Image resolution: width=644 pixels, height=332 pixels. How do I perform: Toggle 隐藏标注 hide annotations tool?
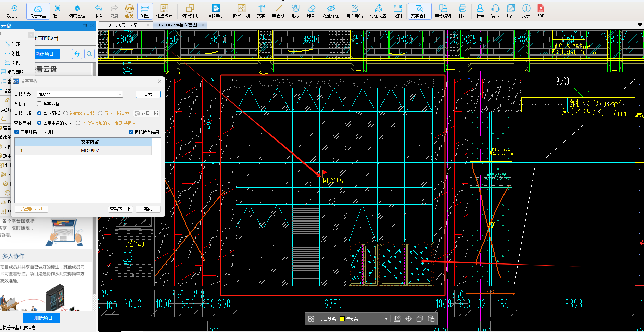(x=331, y=11)
